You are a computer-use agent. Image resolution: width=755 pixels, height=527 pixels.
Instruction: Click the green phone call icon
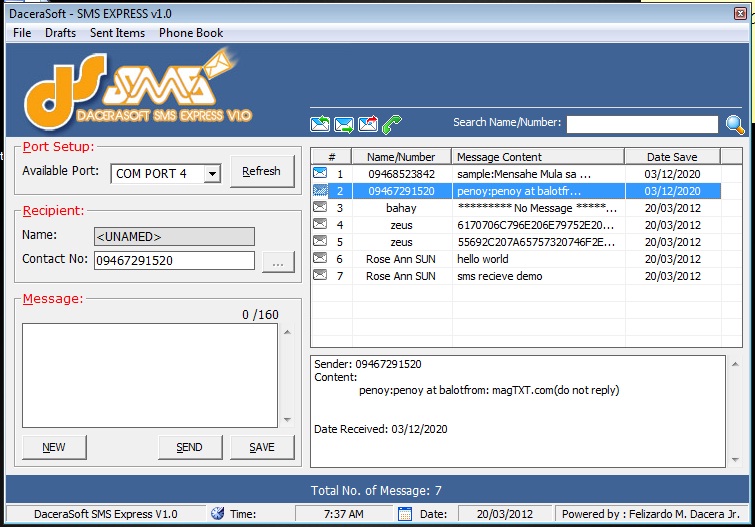coord(391,124)
